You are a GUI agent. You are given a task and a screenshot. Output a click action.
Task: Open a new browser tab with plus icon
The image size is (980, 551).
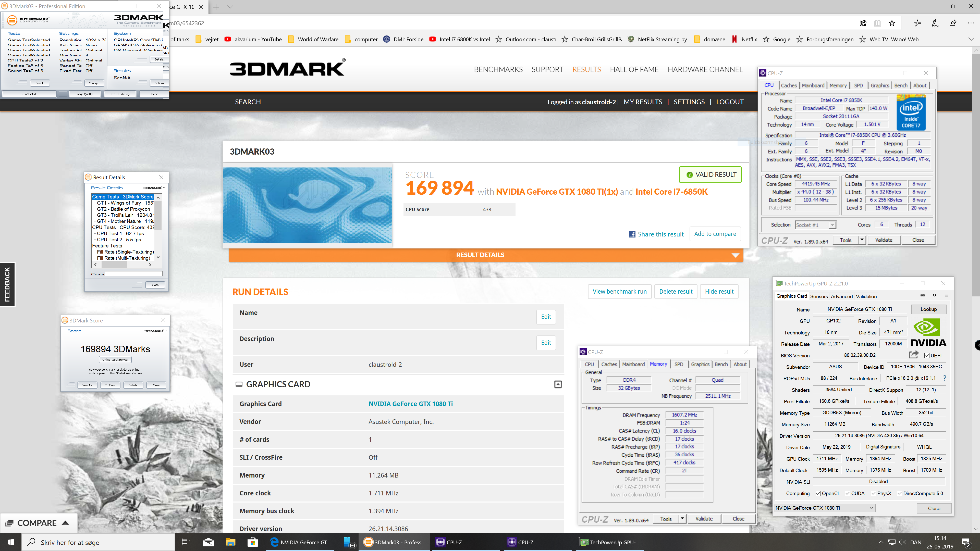point(216,7)
